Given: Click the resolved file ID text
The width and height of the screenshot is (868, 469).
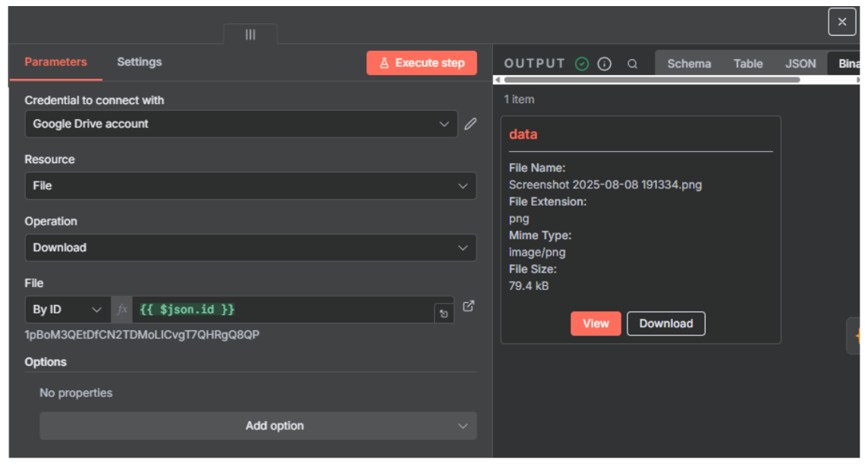Looking at the screenshot, I should (142, 335).
